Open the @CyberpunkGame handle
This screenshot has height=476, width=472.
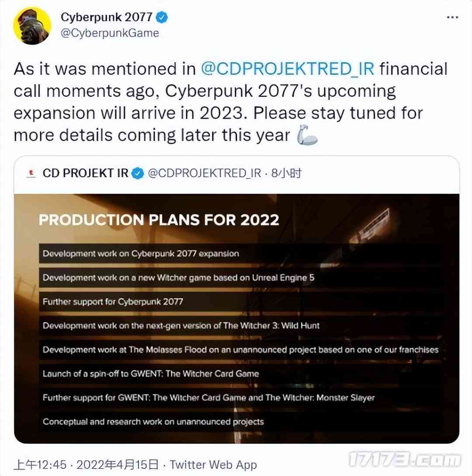click(110, 33)
